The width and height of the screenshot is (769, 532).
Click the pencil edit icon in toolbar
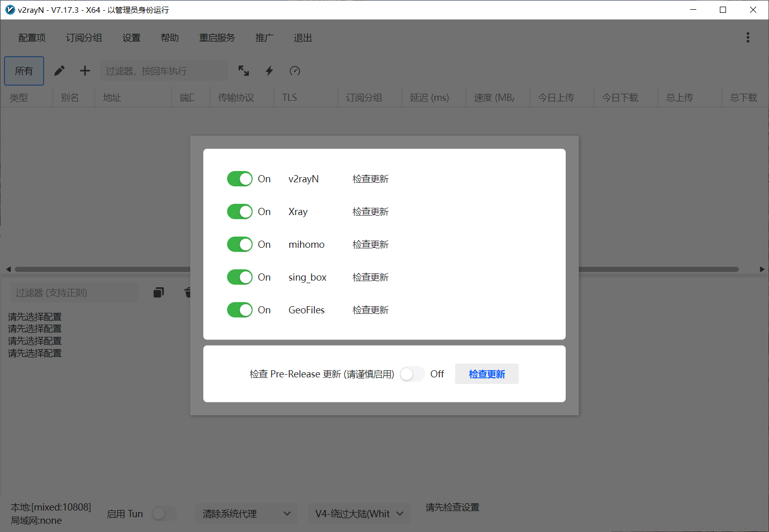[59, 71]
